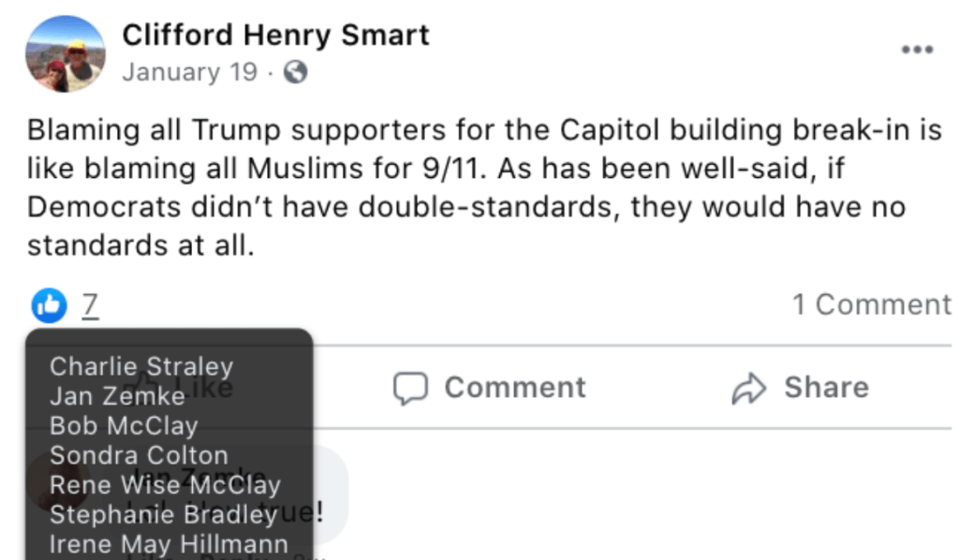This screenshot has height=560, width=959.
Task: Choose Bob McClay from the likes tooltip
Action: click(124, 426)
